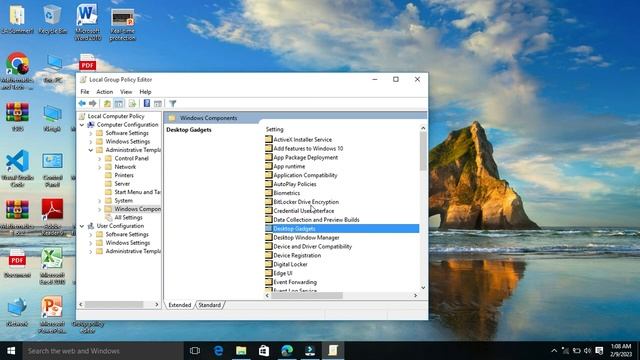Select All Settings in the tree
Image resolution: width=640 pixels, height=360 pixels.
(128, 218)
